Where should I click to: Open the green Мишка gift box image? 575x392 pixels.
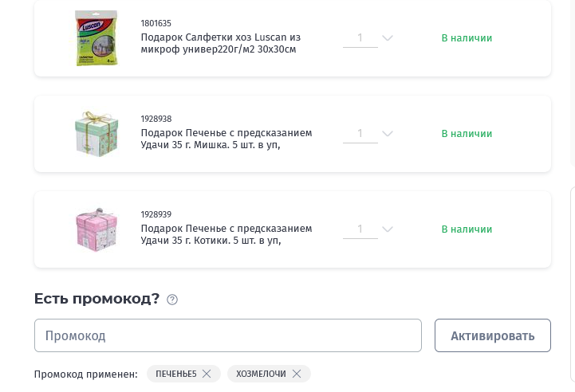(96, 134)
